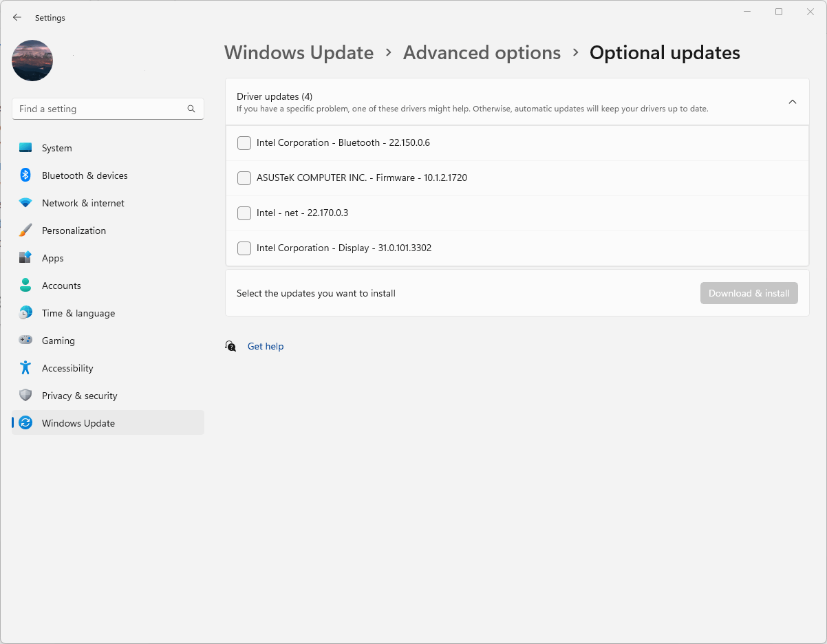
Task: Close the Settings window
Action: pos(810,12)
